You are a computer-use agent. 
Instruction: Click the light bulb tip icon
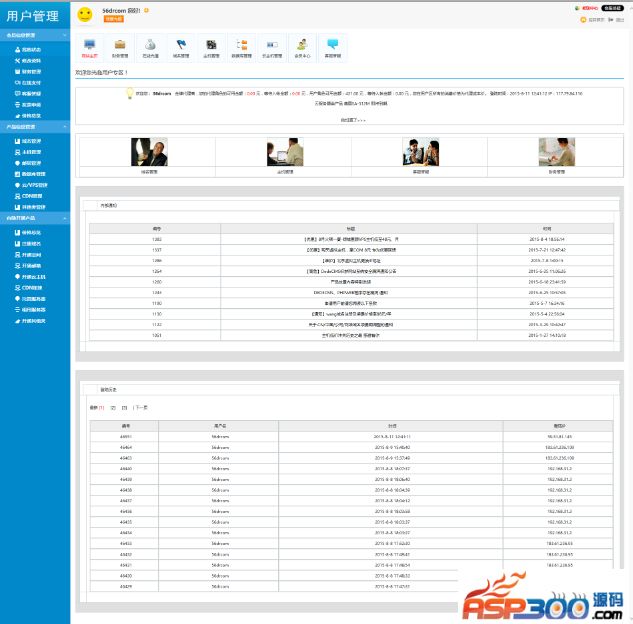[x=130, y=93]
